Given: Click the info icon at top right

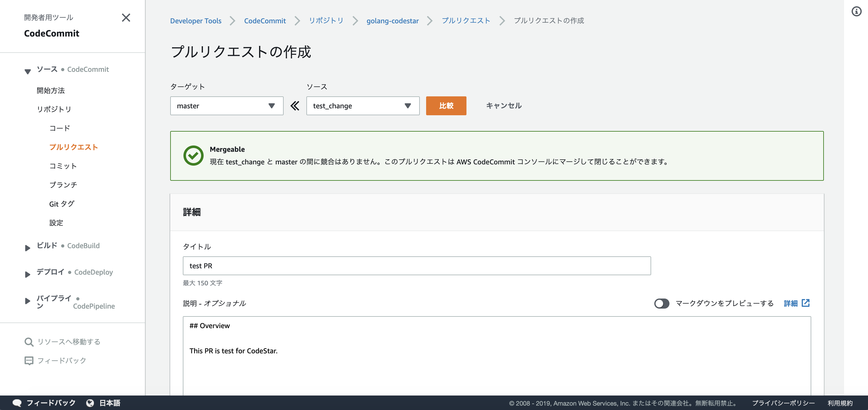Looking at the screenshot, I should [856, 11].
